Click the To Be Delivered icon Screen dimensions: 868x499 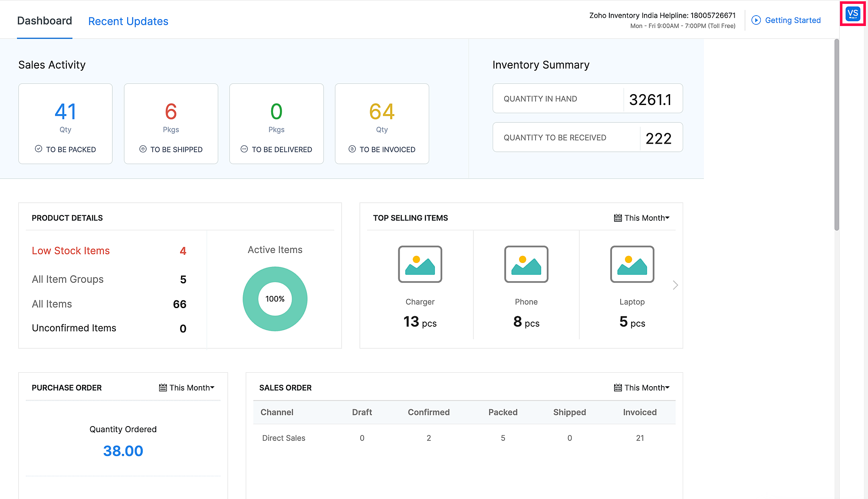tap(244, 149)
